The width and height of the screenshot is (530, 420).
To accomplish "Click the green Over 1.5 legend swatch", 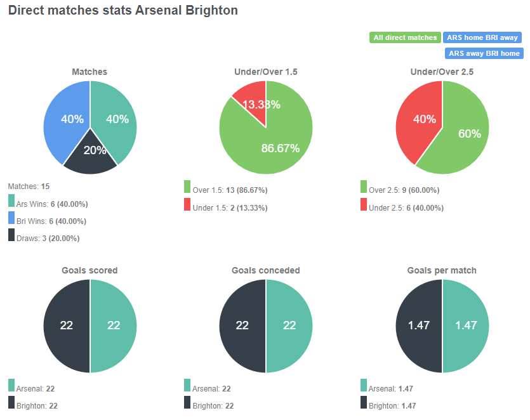I will tap(186, 190).
